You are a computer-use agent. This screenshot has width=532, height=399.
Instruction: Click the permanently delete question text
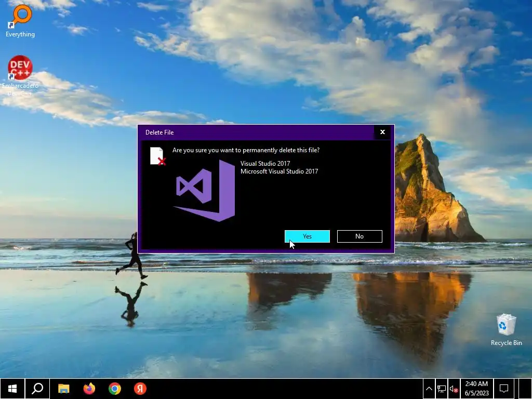pyautogui.click(x=246, y=150)
